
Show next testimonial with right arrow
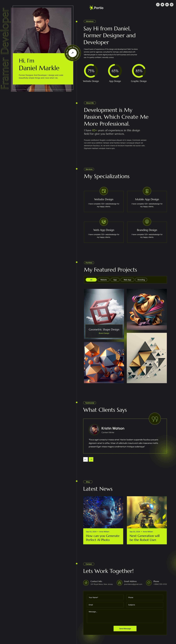[91, 459]
